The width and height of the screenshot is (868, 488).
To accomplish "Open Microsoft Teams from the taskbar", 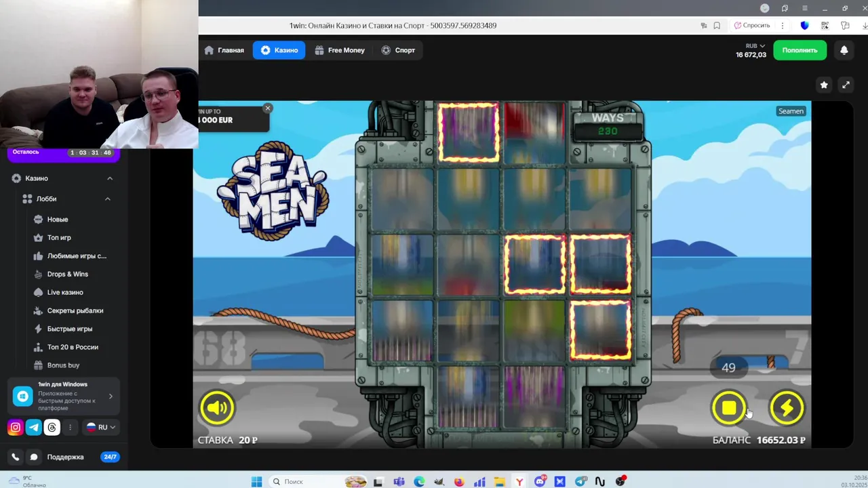I will pyautogui.click(x=399, y=482).
